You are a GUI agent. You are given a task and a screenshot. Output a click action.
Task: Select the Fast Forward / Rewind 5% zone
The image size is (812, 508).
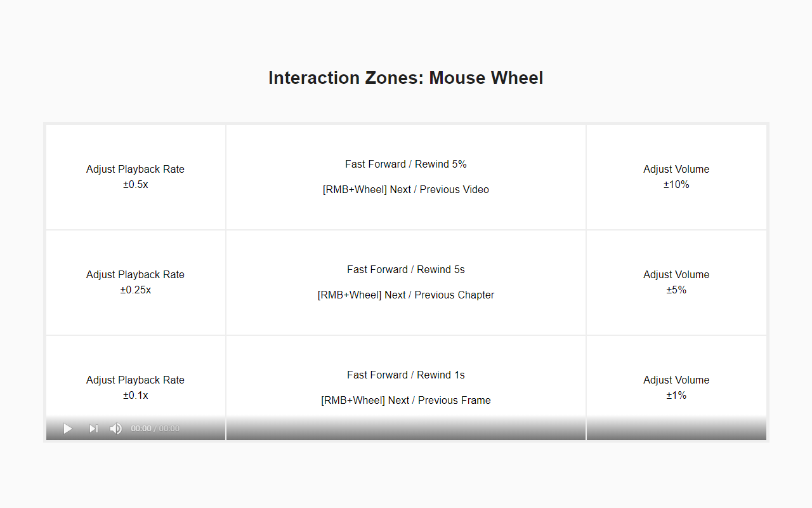click(x=406, y=177)
